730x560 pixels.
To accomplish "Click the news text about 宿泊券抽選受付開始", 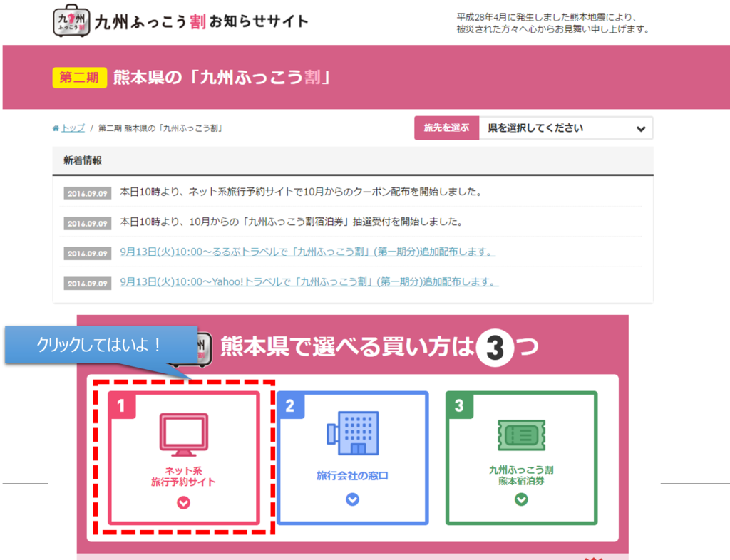I will click(292, 222).
